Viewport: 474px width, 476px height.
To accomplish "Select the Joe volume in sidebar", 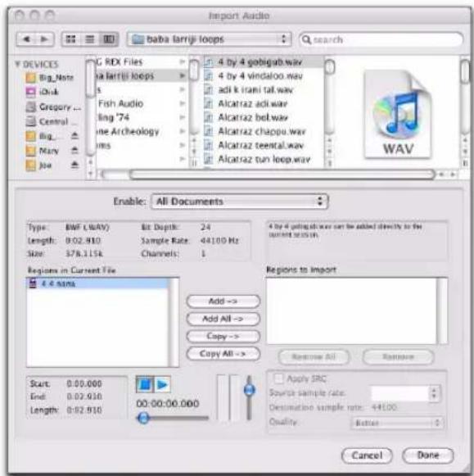I will pos(38,165).
